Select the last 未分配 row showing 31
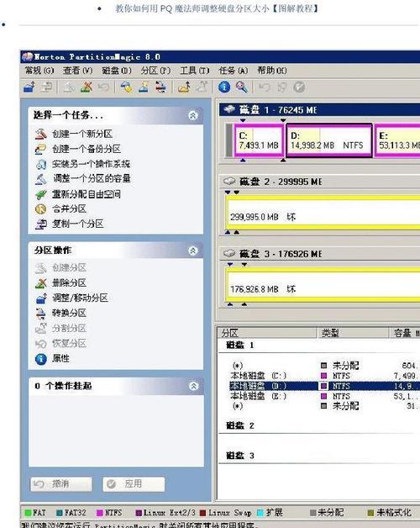Image resolution: width=420 pixels, height=528 pixels. [x=324, y=406]
